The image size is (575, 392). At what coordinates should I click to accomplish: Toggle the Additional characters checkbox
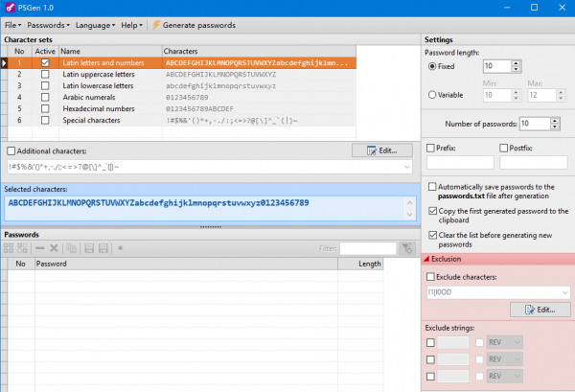[11, 151]
